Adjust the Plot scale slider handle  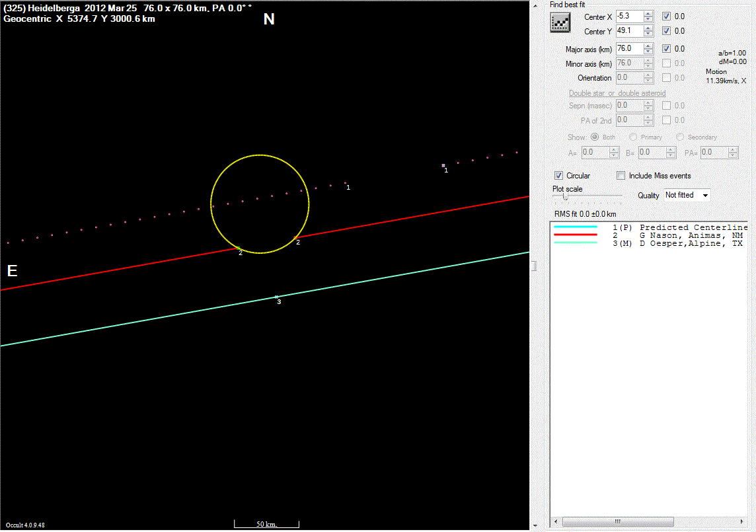[x=565, y=196]
